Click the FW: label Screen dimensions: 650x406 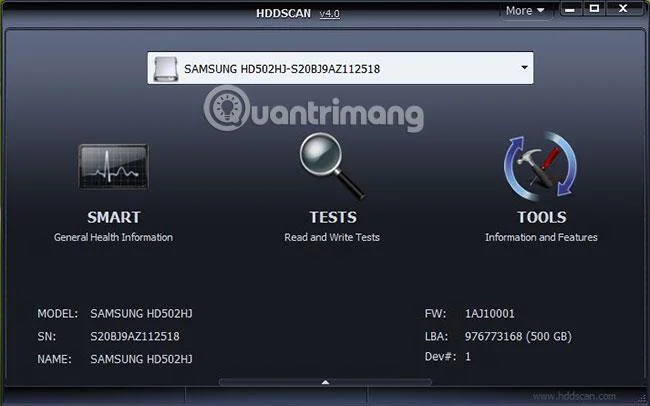(436, 314)
